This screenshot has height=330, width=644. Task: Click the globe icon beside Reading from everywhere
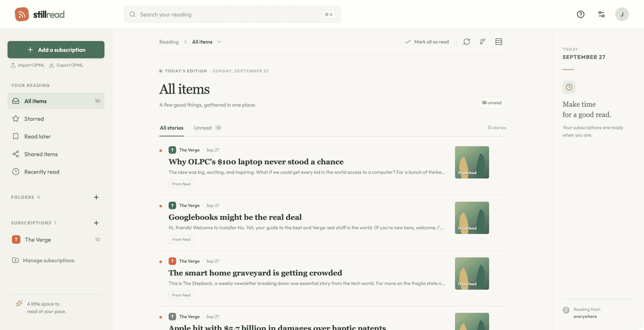tap(566, 310)
